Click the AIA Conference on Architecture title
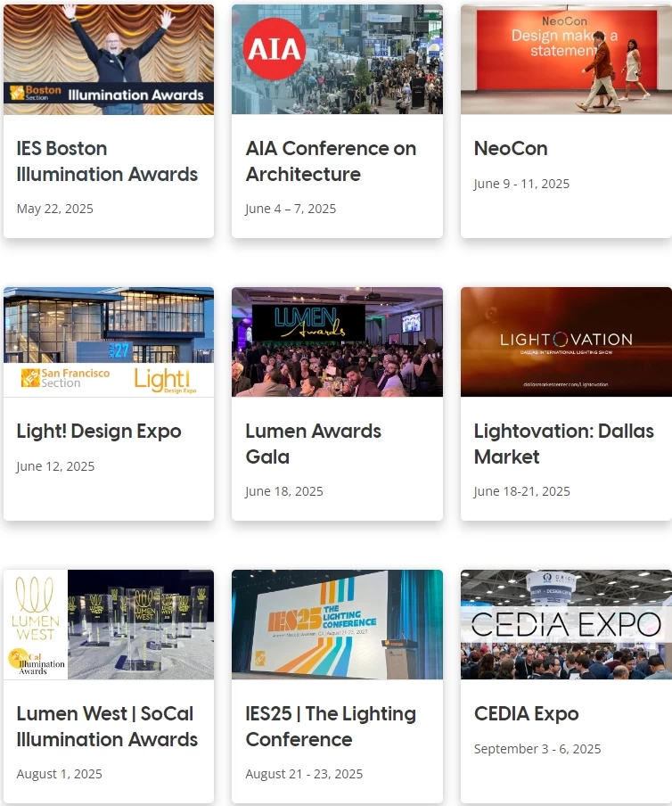The image size is (672, 806). [331, 161]
